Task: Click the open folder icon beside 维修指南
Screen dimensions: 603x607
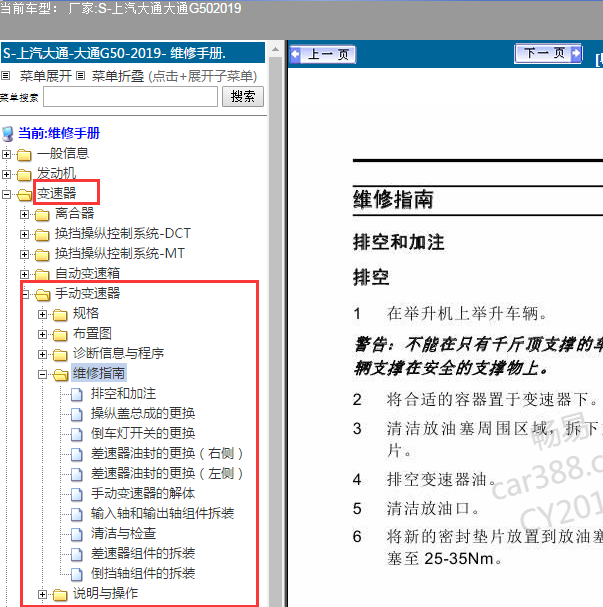Action: 60,375
